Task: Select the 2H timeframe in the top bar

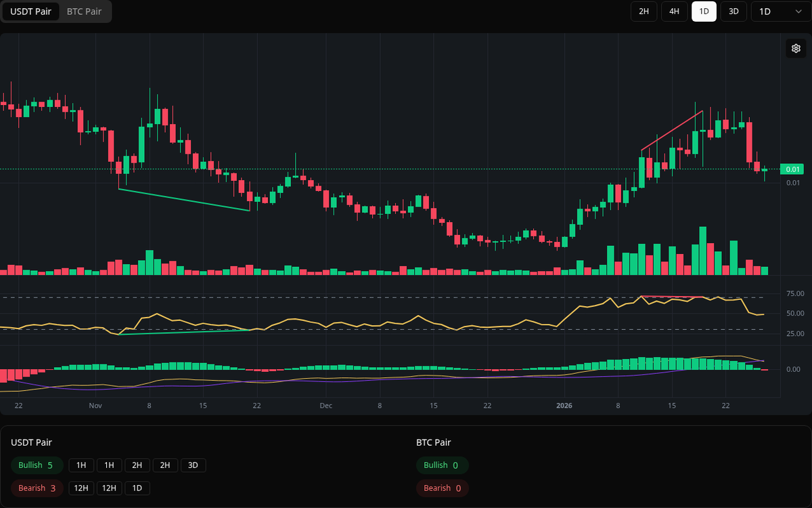Action: [x=644, y=12]
